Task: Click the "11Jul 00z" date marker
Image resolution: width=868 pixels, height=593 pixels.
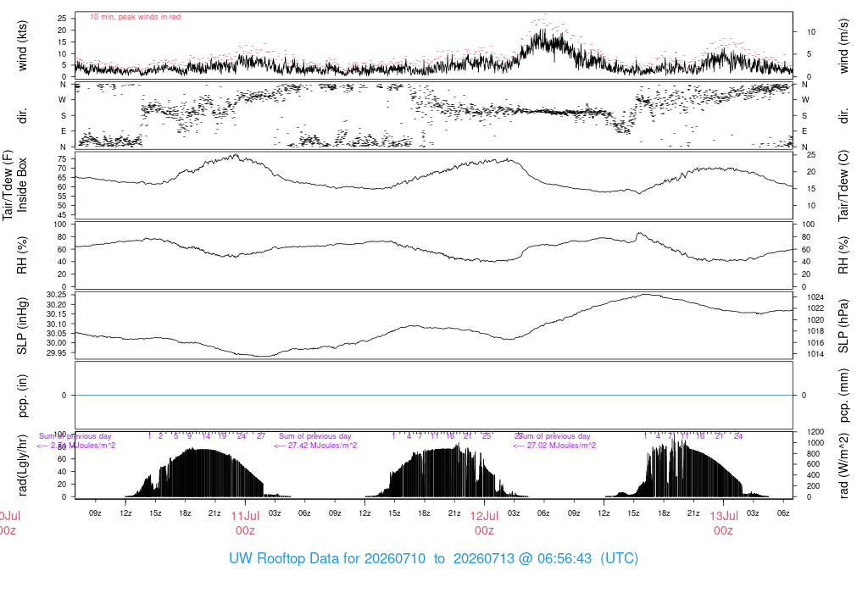Action: 245,524
